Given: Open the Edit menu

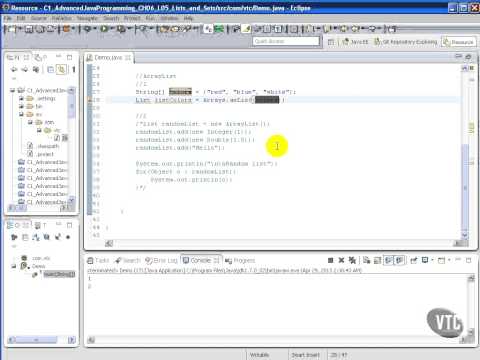Looking at the screenshot, I should [21, 18].
